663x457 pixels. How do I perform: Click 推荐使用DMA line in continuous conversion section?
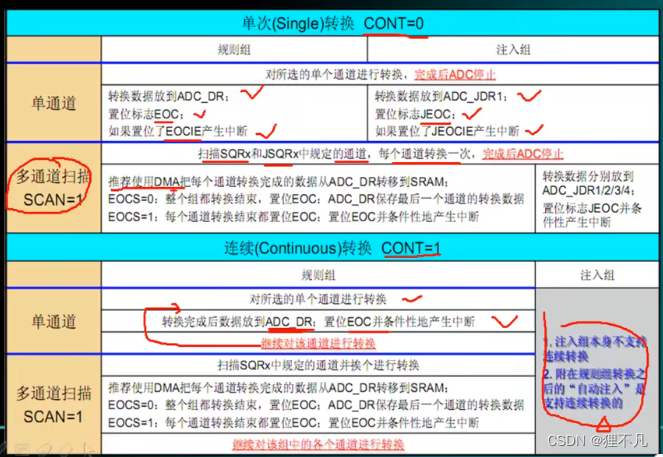point(279,388)
